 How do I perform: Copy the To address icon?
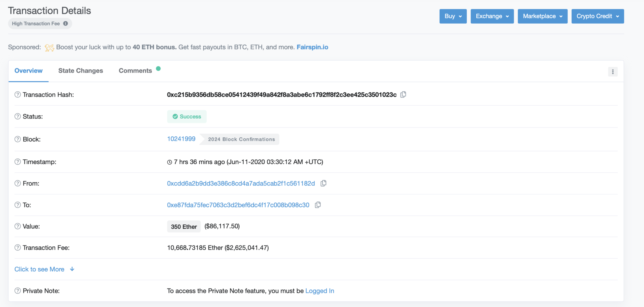click(318, 205)
